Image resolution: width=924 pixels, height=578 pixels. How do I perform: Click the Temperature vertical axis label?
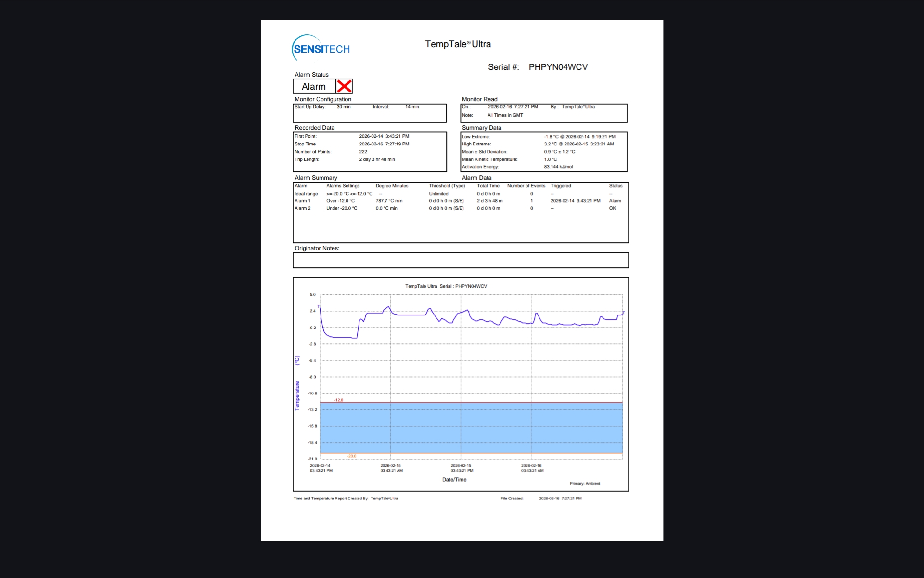[297, 395]
